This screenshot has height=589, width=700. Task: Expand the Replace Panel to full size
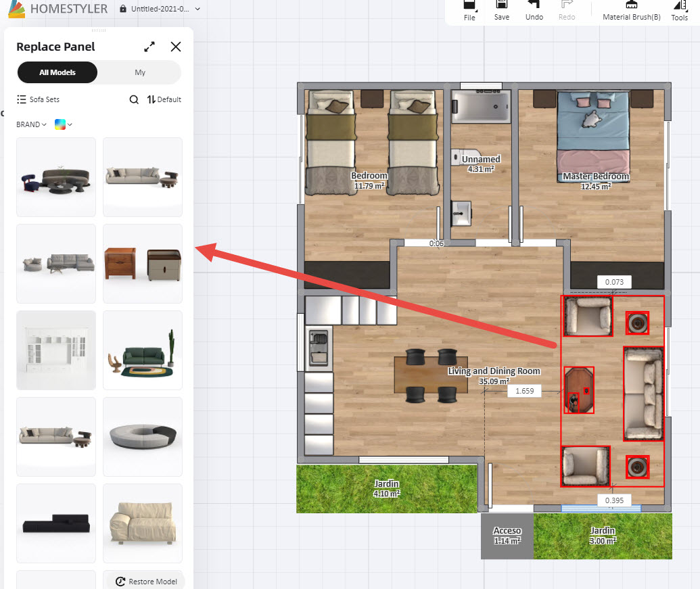149,47
